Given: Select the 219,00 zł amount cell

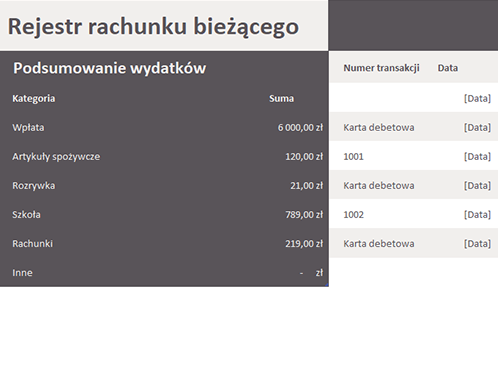Looking at the screenshot, I should 304,244.
